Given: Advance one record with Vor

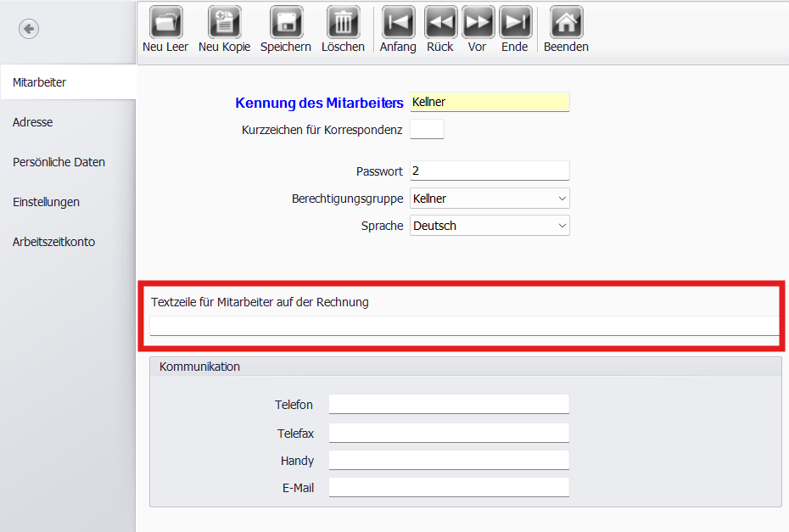Looking at the screenshot, I should tap(478, 22).
